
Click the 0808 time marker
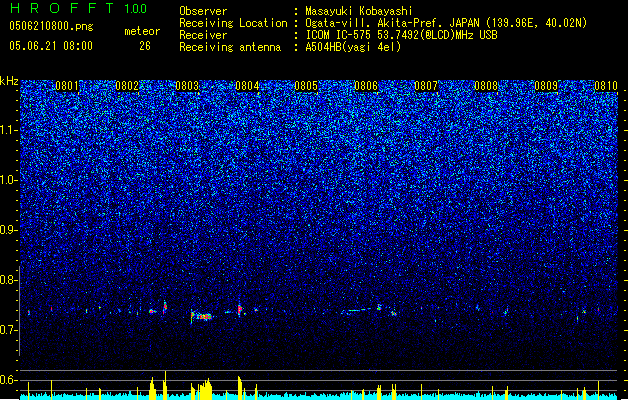click(486, 86)
